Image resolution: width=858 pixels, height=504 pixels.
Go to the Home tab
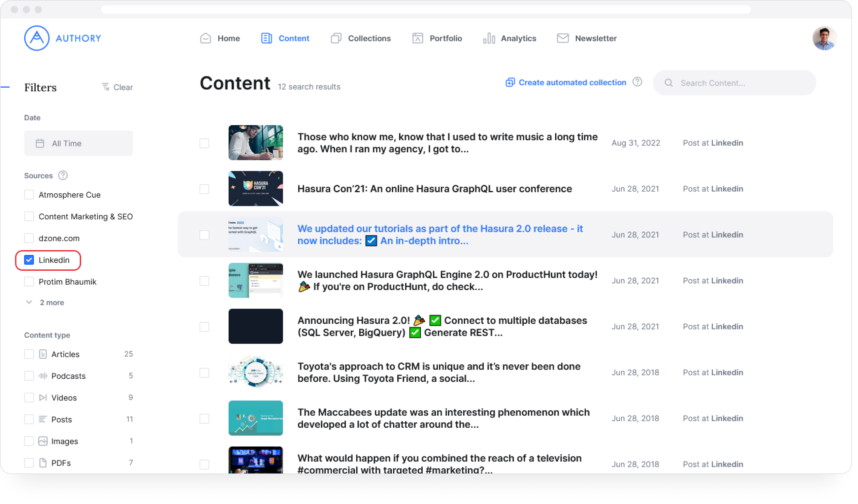pyautogui.click(x=220, y=38)
